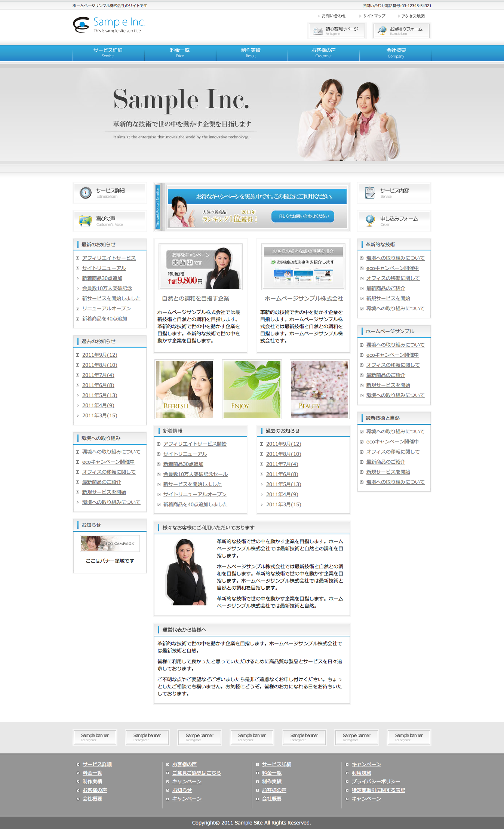Screen dimensions: 504x829
Task: Click the green checkmark icon in success stories banner
Action: point(273,262)
